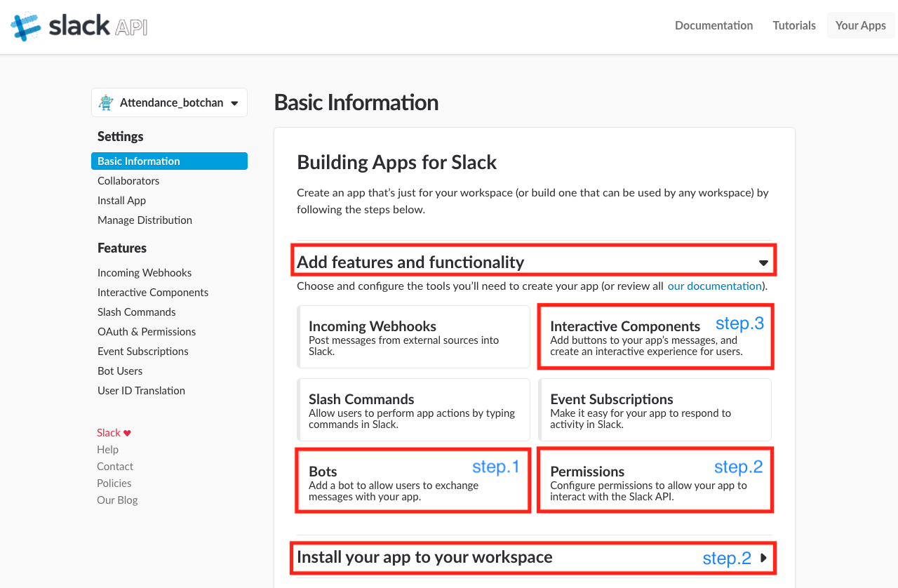The height and width of the screenshot is (588, 898).
Task: Go to Tutorials in top navigation
Action: (x=794, y=25)
